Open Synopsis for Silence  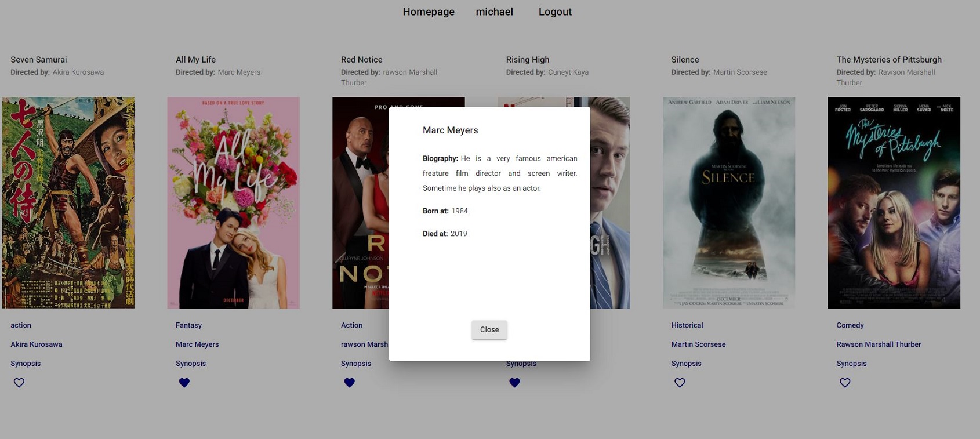click(687, 364)
